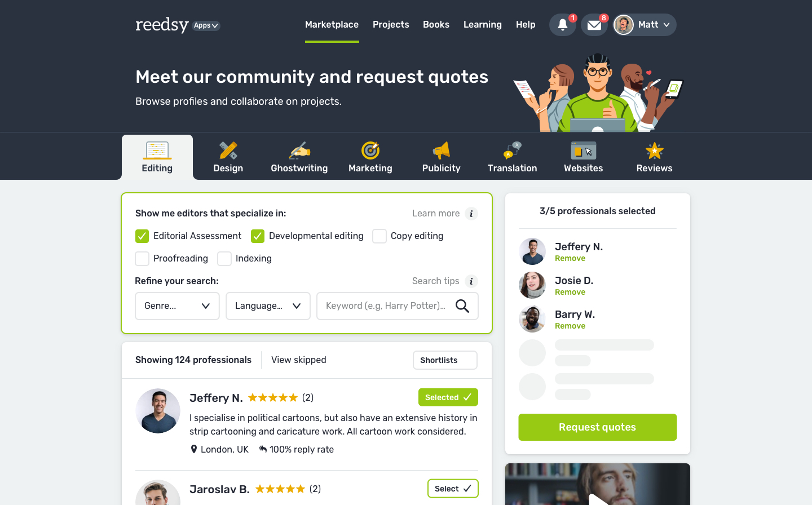Click the Learn more info icon
The width and height of the screenshot is (812, 505).
[x=471, y=214]
